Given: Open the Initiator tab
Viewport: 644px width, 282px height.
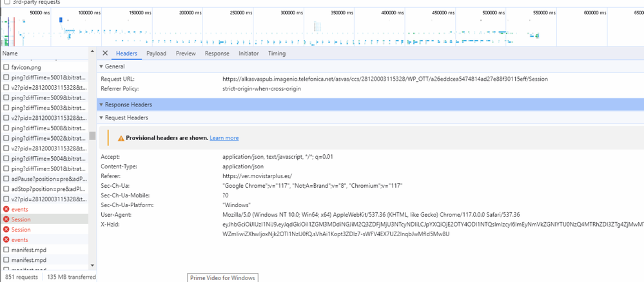Looking at the screenshot, I should (x=248, y=54).
